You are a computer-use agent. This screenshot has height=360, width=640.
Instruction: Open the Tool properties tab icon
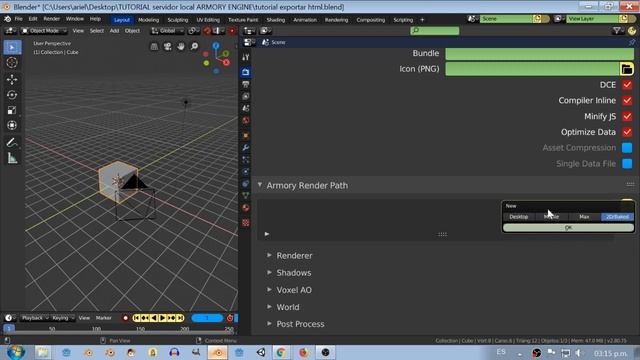(x=246, y=58)
